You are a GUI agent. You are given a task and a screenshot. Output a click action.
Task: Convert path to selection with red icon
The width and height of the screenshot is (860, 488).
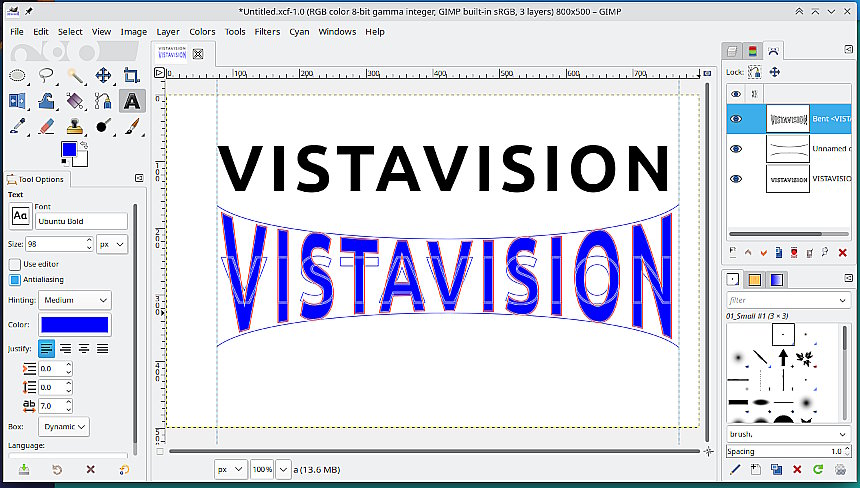794,253
